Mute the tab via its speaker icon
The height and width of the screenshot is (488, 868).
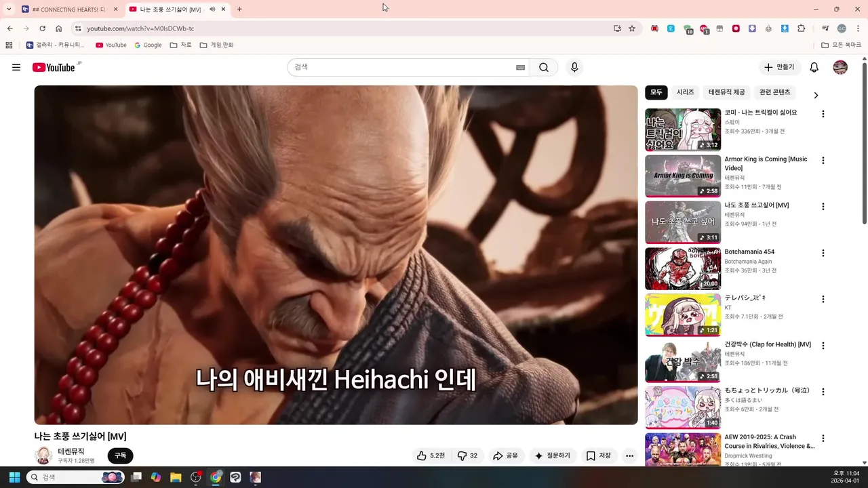point(212,9)
